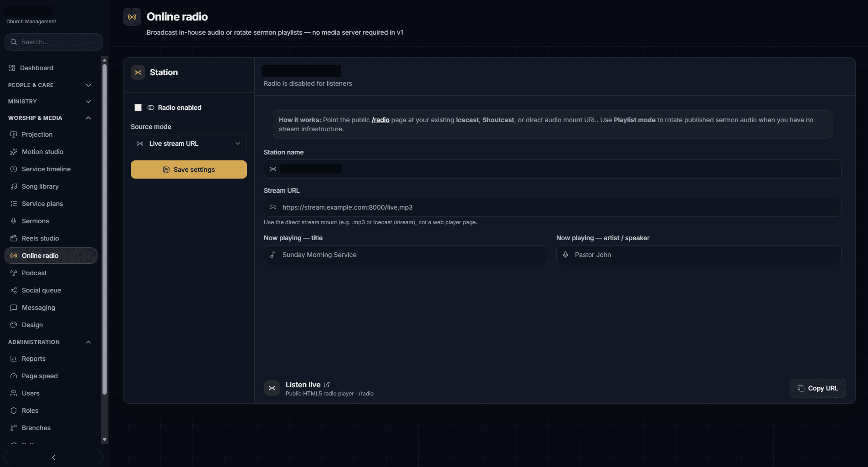868x467 pixels.
Task: Click the Song library music icon
Action: [x=14, y=186]
